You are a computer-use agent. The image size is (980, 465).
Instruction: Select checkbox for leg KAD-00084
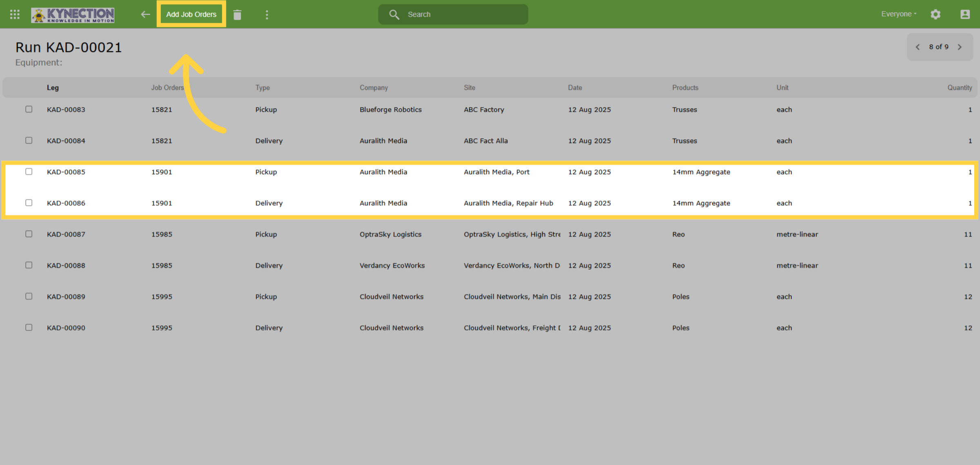click(29, 140)
